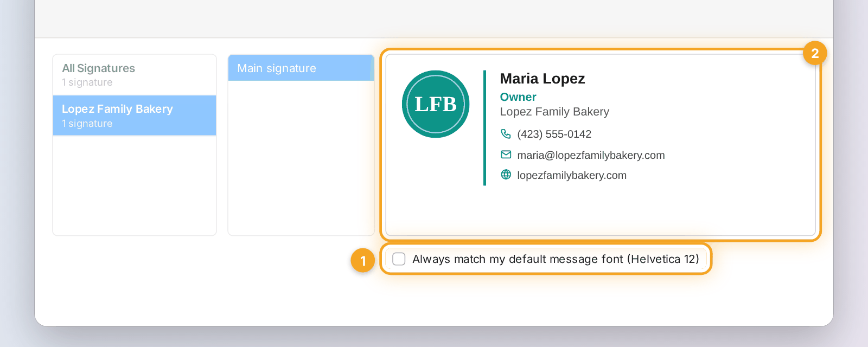Viewport: 868px width, 347px height.
Task: Click the orange badge numbered 2
Action: 815,53
